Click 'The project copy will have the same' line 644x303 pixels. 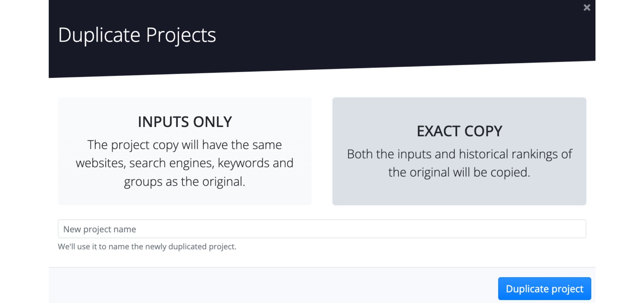tap(185, 145)
